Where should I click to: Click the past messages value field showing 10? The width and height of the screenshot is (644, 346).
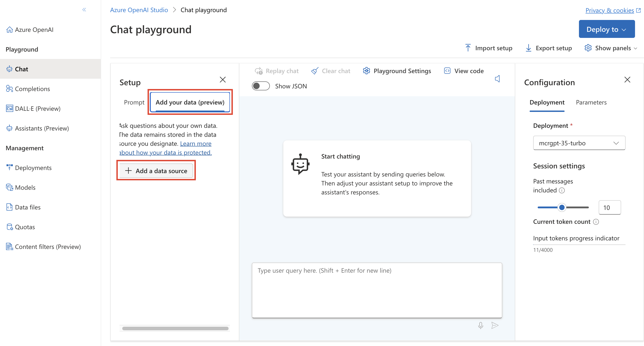click(609, 207)
